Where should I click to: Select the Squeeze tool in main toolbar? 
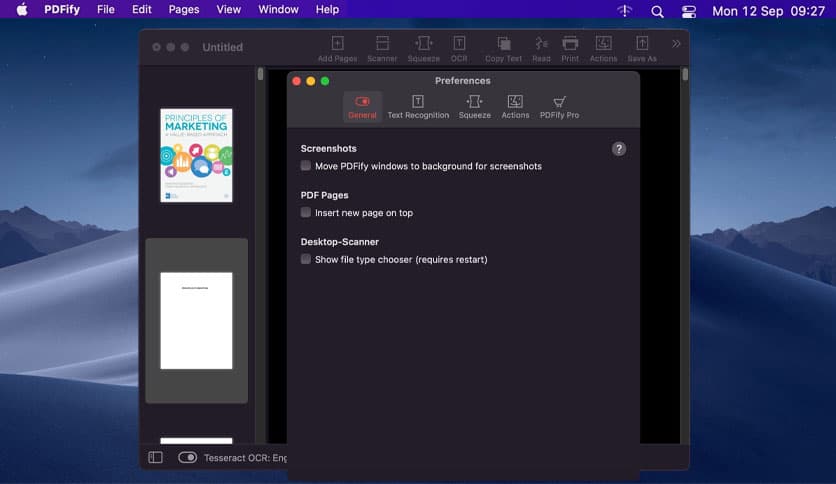pos(423,49)
